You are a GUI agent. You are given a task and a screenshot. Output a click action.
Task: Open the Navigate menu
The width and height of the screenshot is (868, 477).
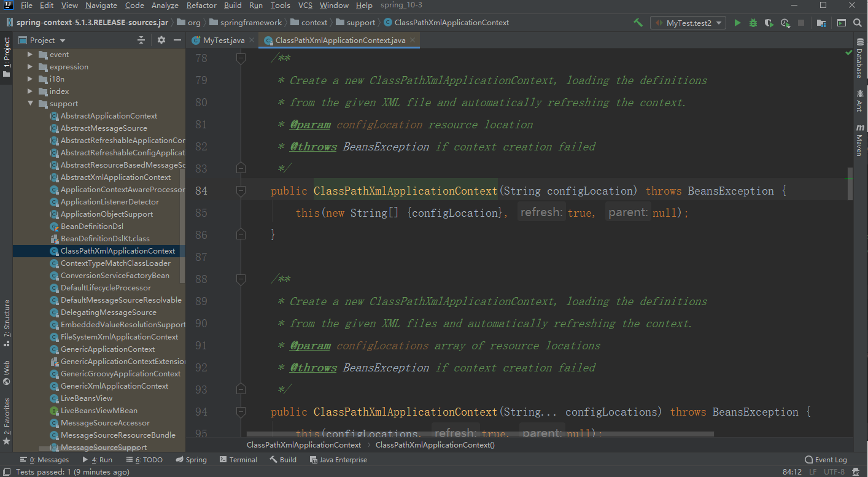coord(101,6)
